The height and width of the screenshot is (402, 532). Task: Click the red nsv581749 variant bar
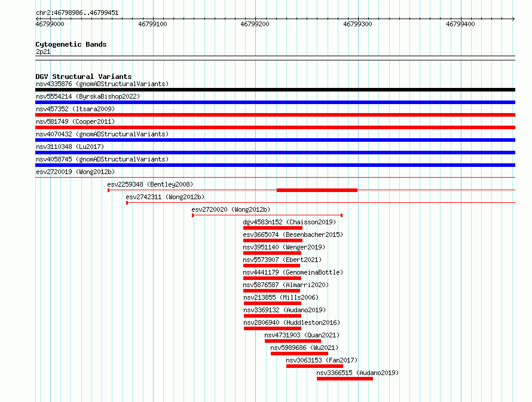click(275, 127)
